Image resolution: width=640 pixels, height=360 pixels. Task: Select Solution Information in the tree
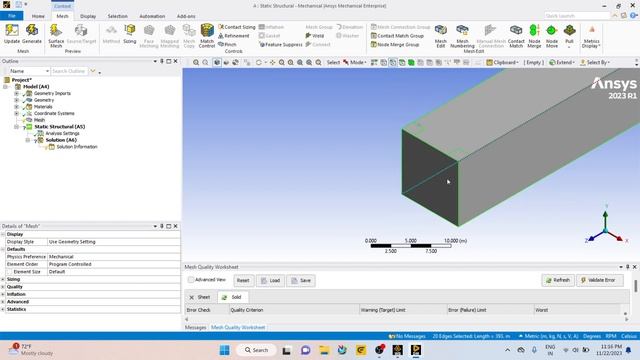pyautogui.click(x=77, y=147)
